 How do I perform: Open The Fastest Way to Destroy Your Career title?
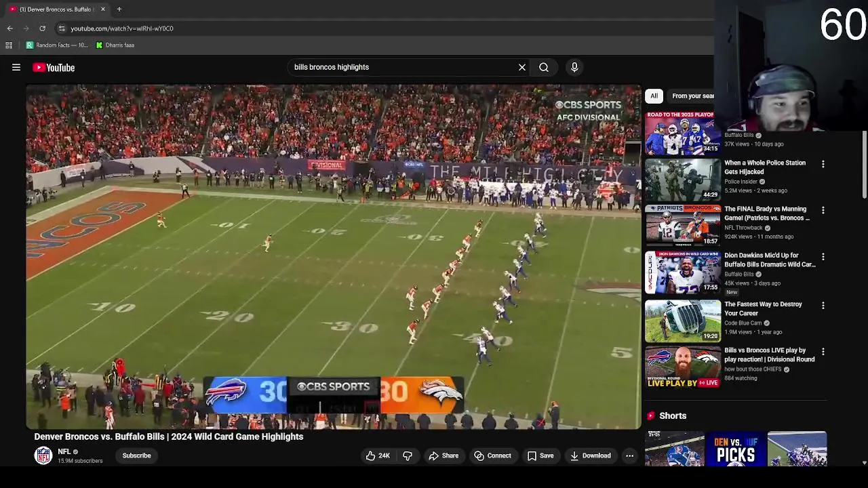763,308
